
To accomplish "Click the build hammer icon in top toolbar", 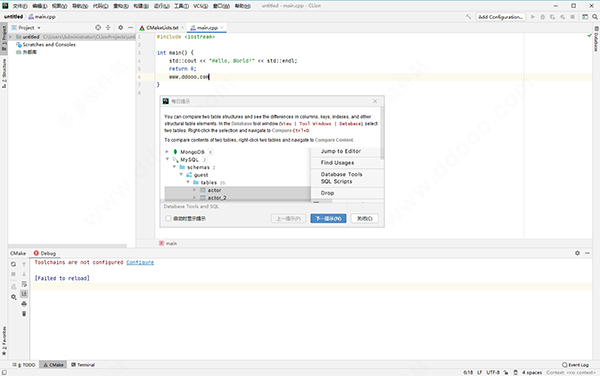I will coord(468,17).
